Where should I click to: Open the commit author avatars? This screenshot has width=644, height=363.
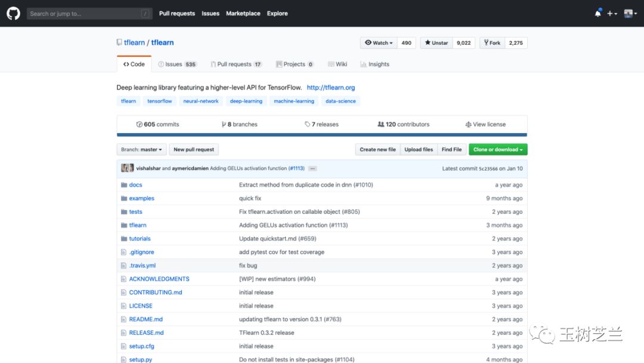(128, 168)
